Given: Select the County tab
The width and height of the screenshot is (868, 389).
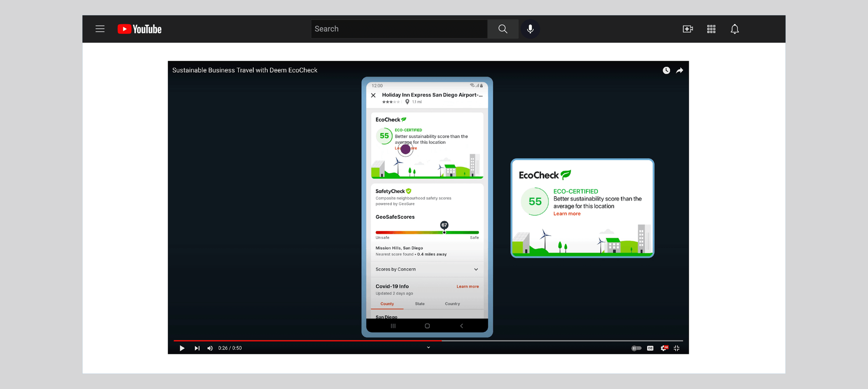Looking at the screenshot, I should (387, 304).
